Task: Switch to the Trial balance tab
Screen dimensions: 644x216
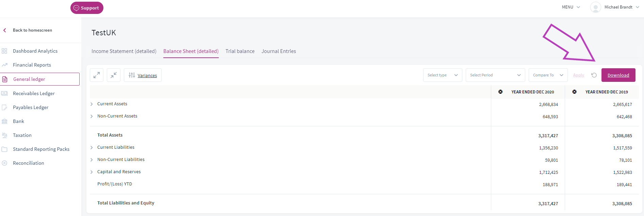Action: tap(240, 51)
